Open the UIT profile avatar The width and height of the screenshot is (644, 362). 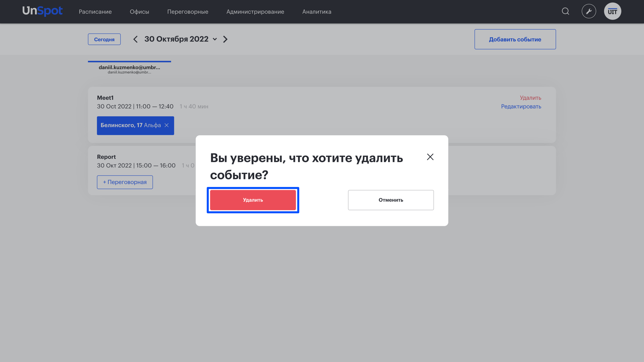613,11
